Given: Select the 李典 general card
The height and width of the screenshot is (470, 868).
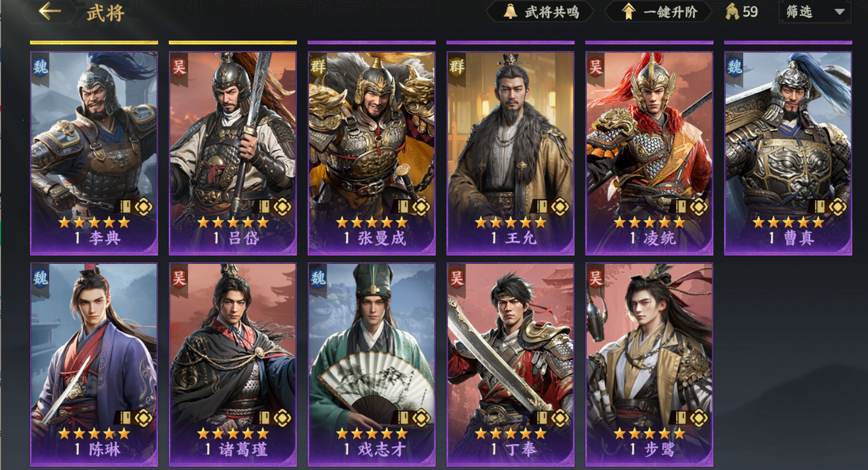Looking at the screenshot, I should [94, 153].
